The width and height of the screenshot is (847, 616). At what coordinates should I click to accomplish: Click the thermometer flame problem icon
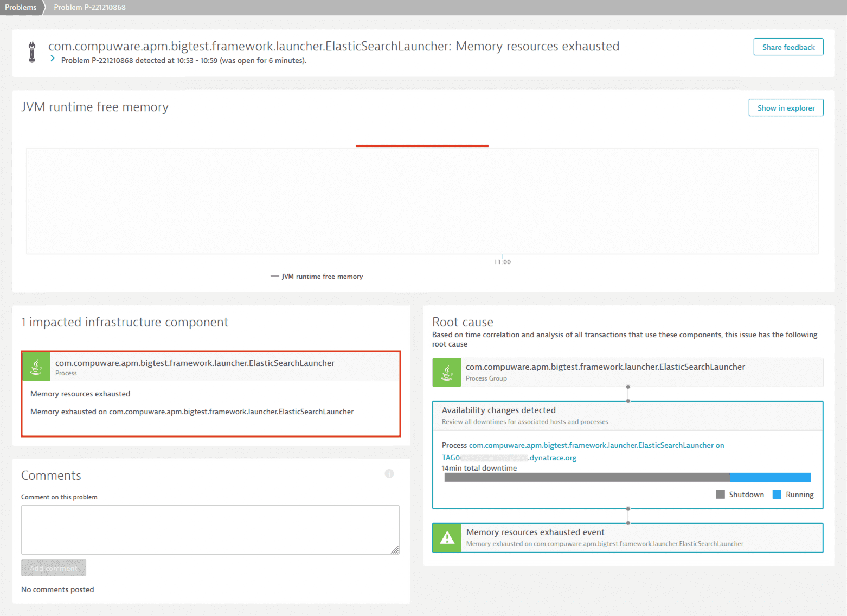(32, 52)
